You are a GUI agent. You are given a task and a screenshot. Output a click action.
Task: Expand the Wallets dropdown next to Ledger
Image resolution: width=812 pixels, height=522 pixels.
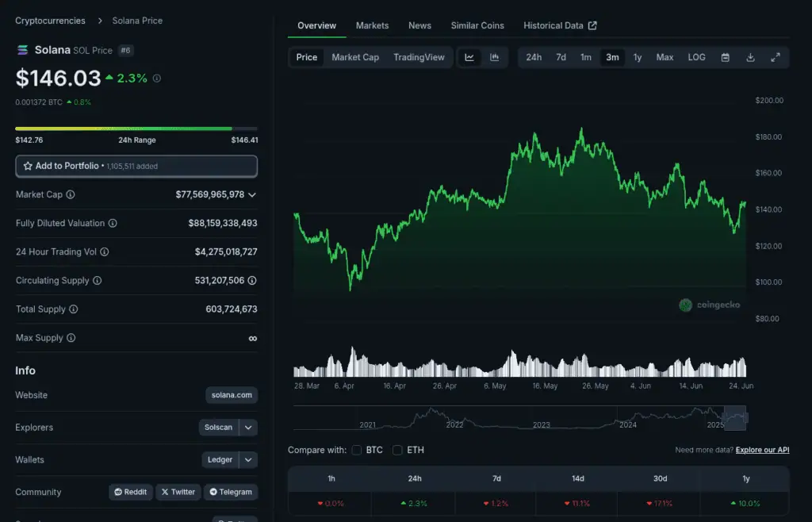(x=248, y=460)
